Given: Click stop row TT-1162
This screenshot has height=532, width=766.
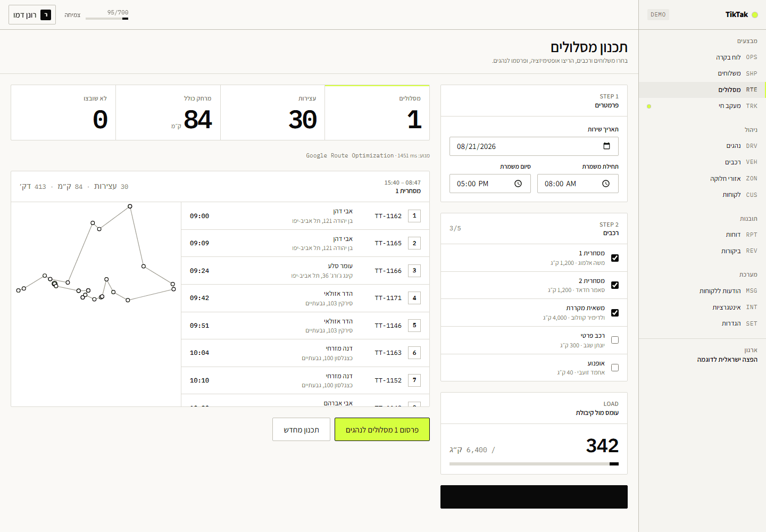Looking at the screenshot, I should tap(305, 216).
